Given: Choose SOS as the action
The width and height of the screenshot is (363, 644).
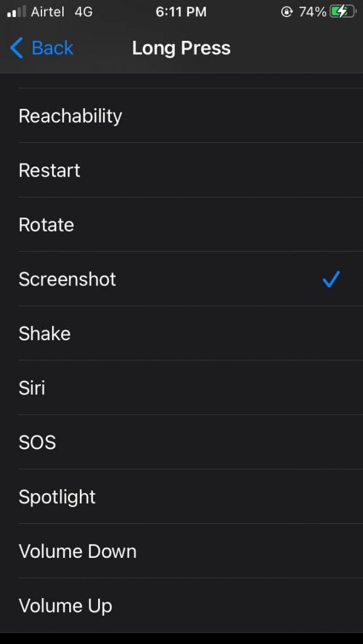Looking at the screenshot, I should tap(37, 442).
